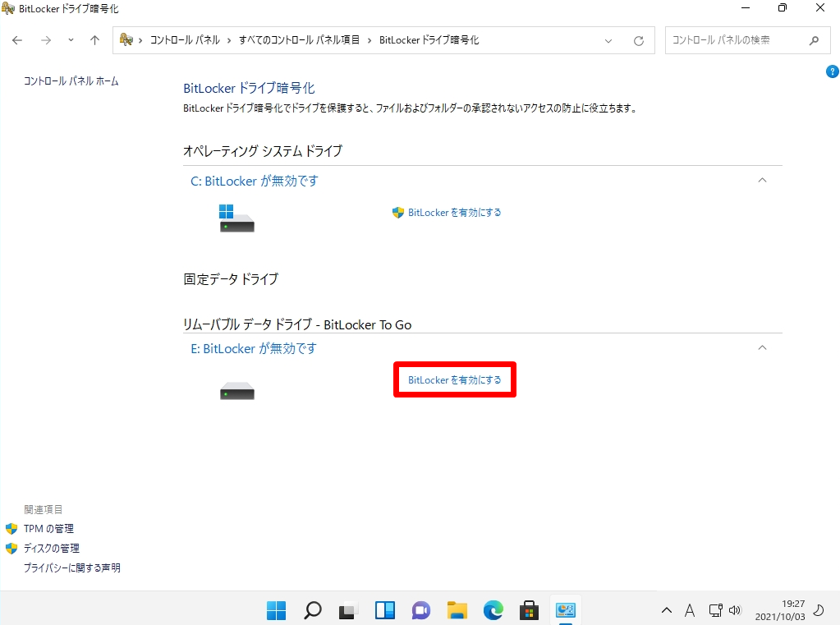The image size is (840, 625).
Task: Select すべてのコントロール パネル項目 in the breadcrumb
Action: pyautogui.click(x=299, y=40)
